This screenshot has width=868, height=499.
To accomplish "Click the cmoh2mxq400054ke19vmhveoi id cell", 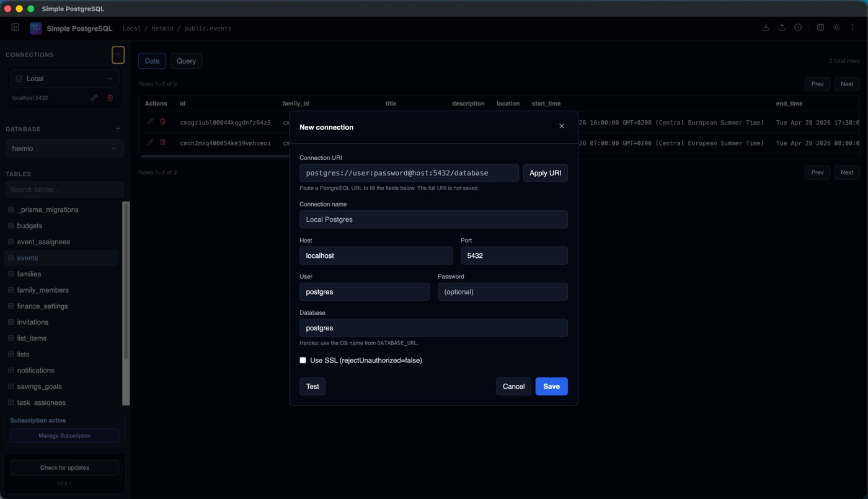I will pyautogui.click(x=225, y=143).
